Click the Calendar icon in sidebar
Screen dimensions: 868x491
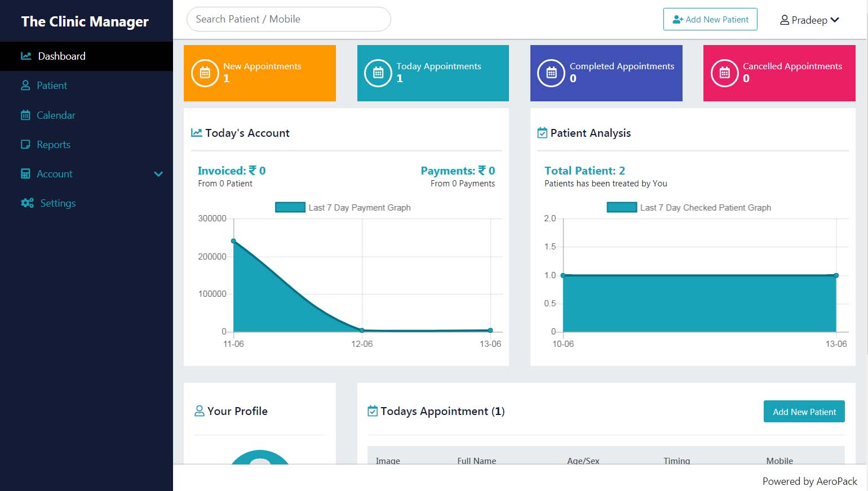pos(25,115)
